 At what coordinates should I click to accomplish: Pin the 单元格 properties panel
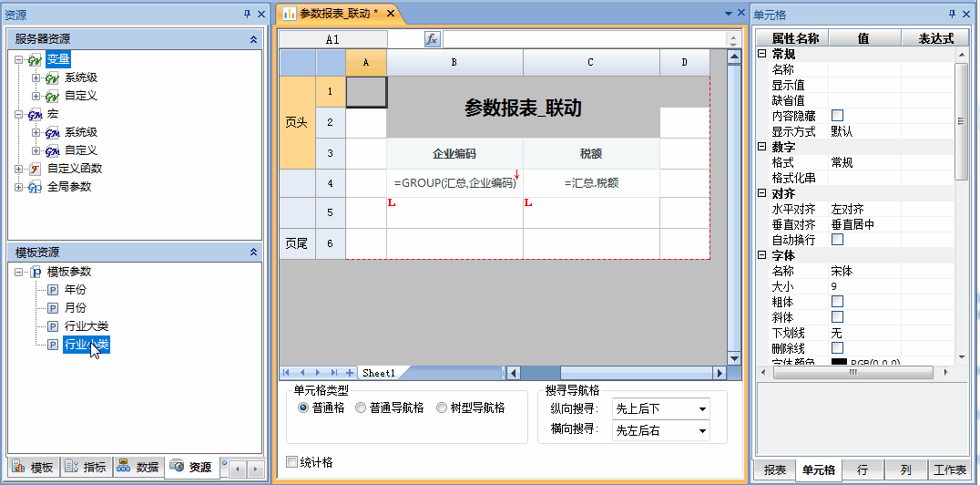[x=953, y=14]
